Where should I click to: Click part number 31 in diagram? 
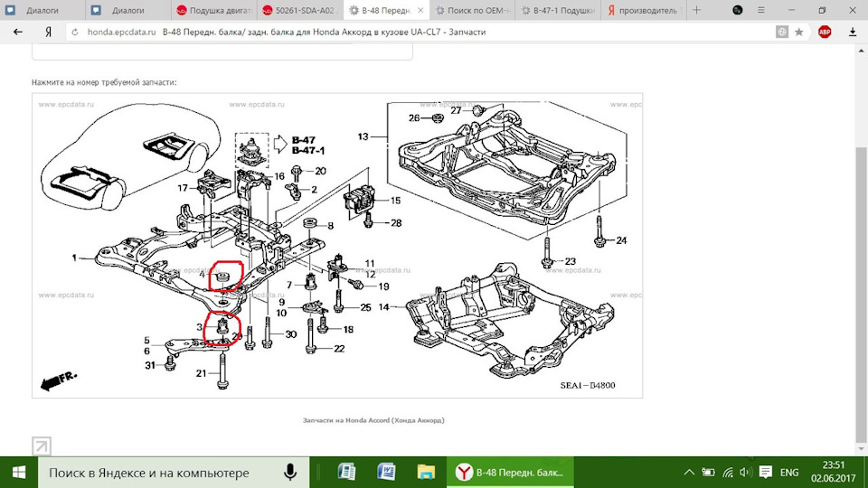pyautogui.click(x=150, y=365)
